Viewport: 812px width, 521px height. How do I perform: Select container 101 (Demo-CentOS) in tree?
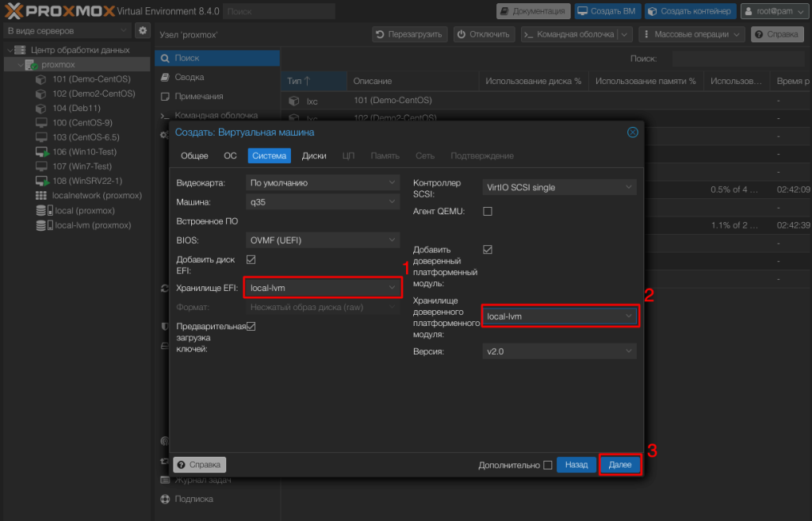91,79
